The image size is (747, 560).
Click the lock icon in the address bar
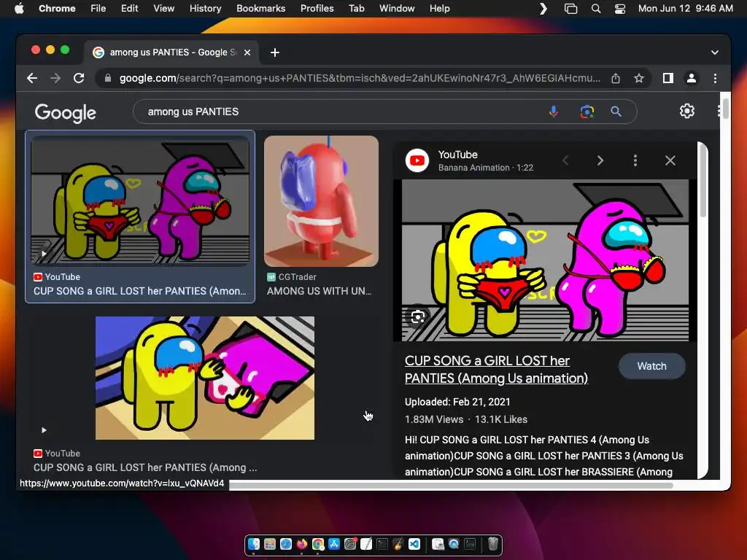108,78
